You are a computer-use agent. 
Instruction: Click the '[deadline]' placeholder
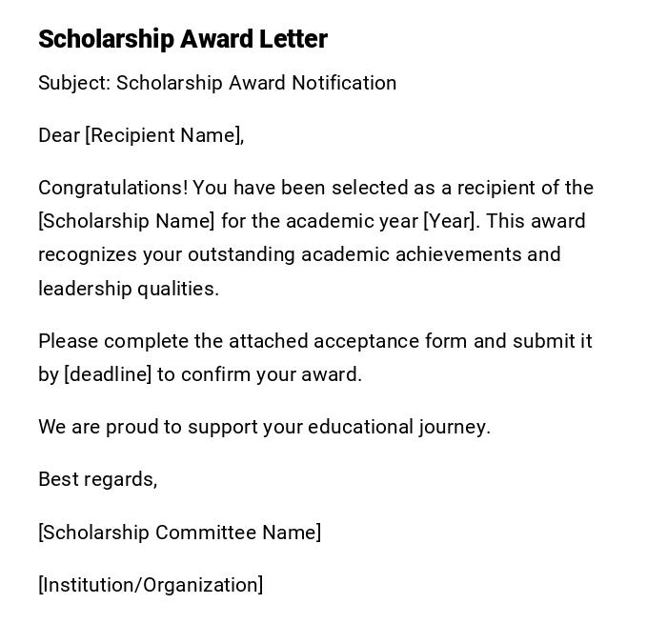tap(108, 374)
